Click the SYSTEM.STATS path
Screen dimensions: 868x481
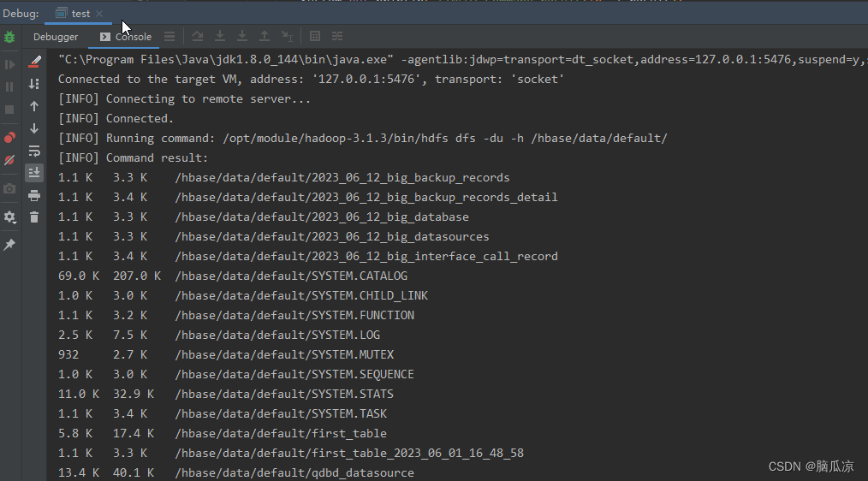pos(284,394)
